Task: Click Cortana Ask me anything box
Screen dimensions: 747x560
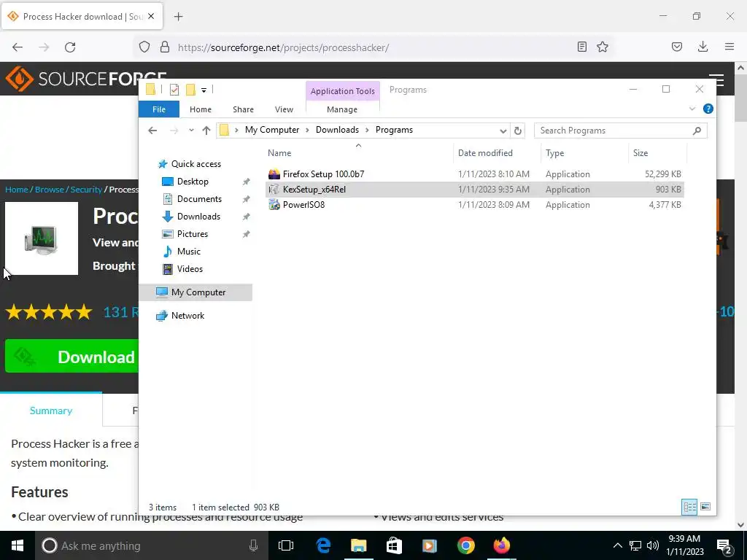Action: coord(150,545)
